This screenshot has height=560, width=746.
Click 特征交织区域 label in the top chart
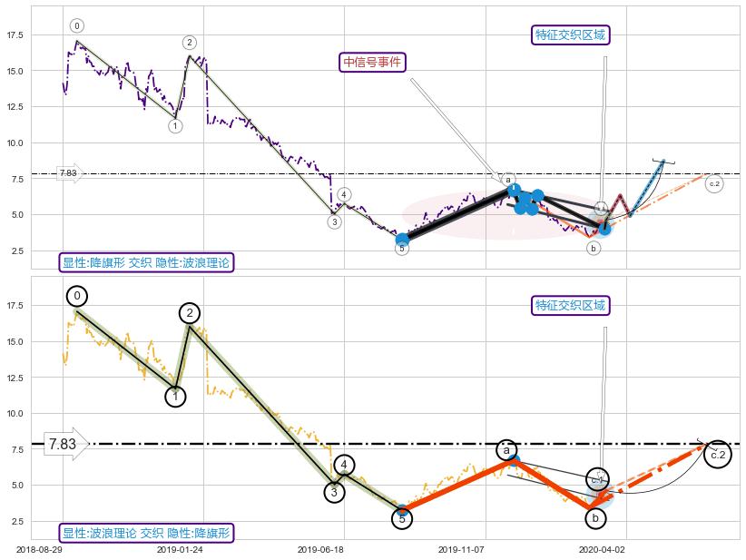tap(570, 34)
